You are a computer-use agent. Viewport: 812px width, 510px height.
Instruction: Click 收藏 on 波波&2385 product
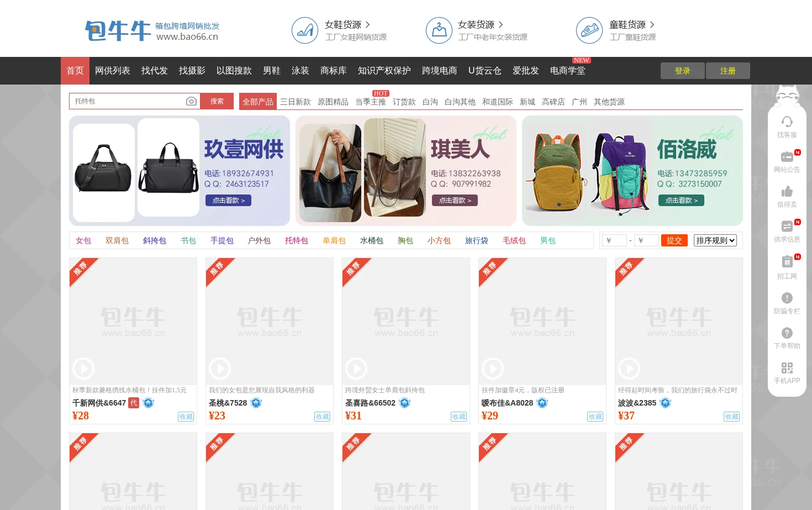click(x=732, y=417)
